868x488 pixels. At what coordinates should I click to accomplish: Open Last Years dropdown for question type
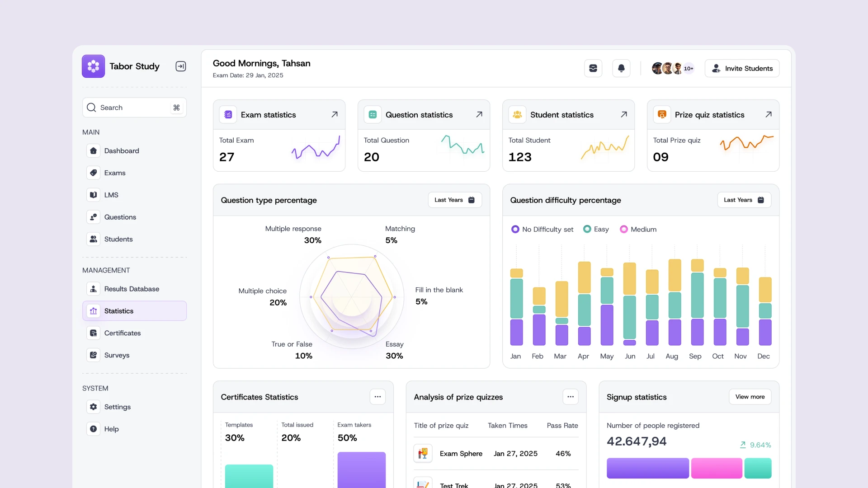click(455, 200)
